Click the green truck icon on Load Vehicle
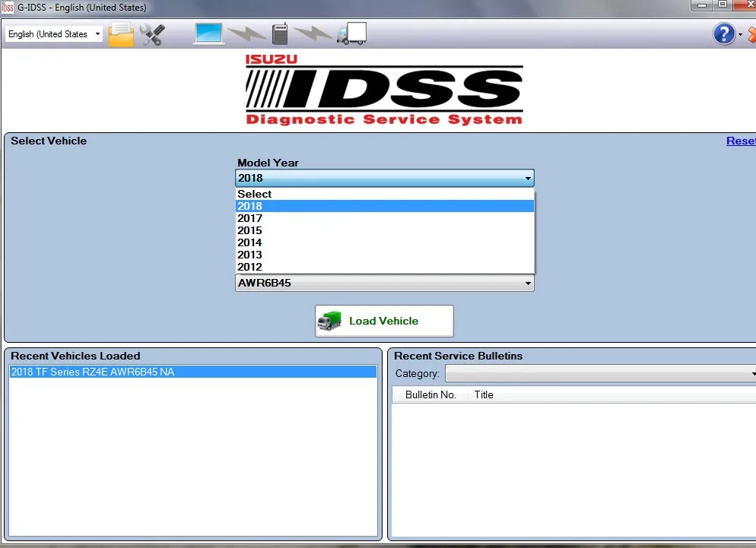This screenshot has height=548, width=756. pyautogui.click(x=330, y=321)
